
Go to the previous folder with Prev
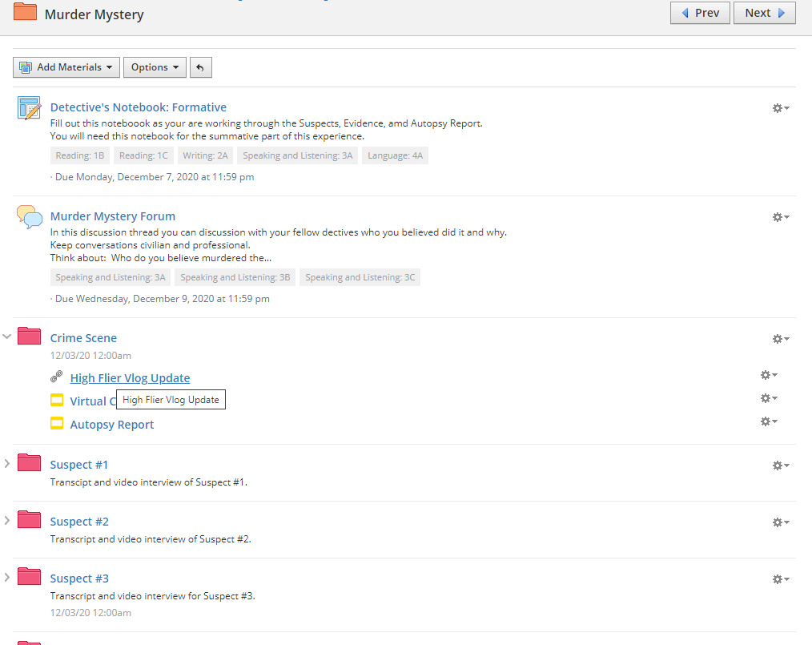[700, 13]
